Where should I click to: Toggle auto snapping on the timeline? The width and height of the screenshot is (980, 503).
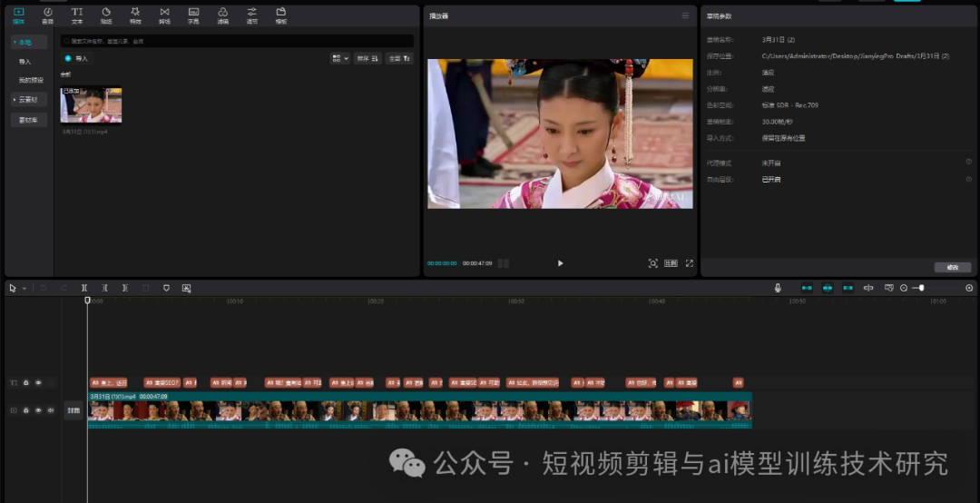pyautogui.click(x=828, y=288)
